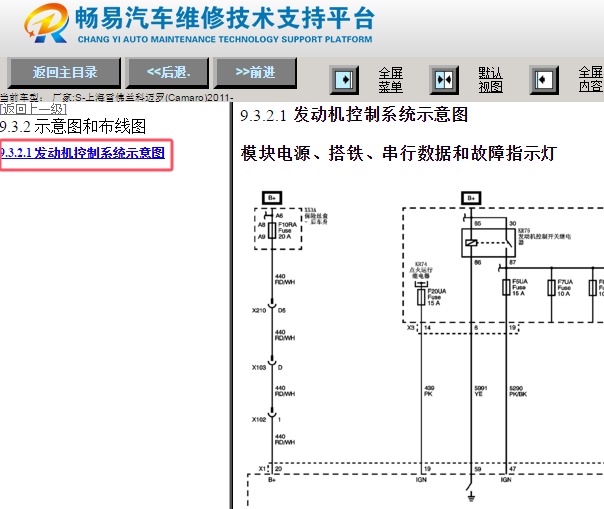Open the 9.3.2.1 发动机控制系统示意图 link
The height and width of the screenshot is (509, 604).
coord(83,153)
